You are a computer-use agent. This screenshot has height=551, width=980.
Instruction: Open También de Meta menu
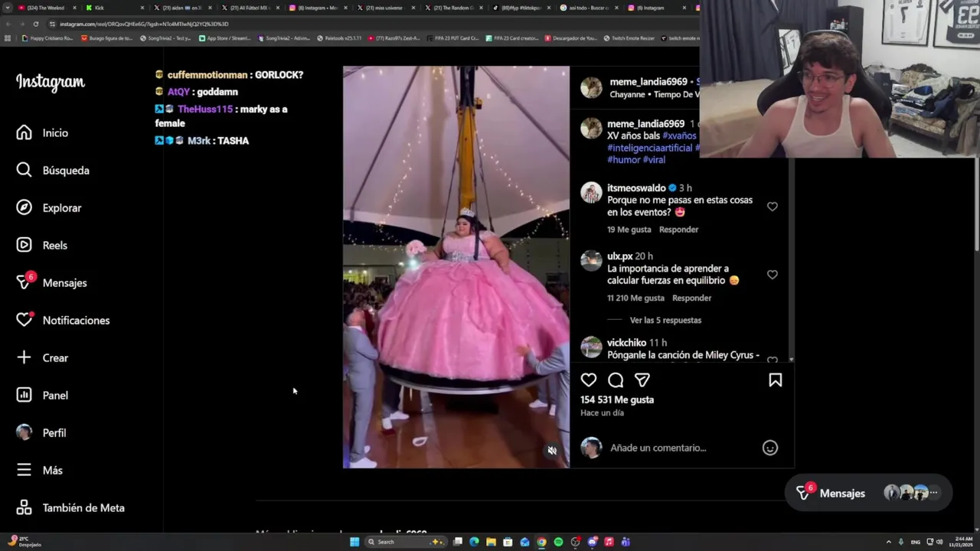coord(70,508)
